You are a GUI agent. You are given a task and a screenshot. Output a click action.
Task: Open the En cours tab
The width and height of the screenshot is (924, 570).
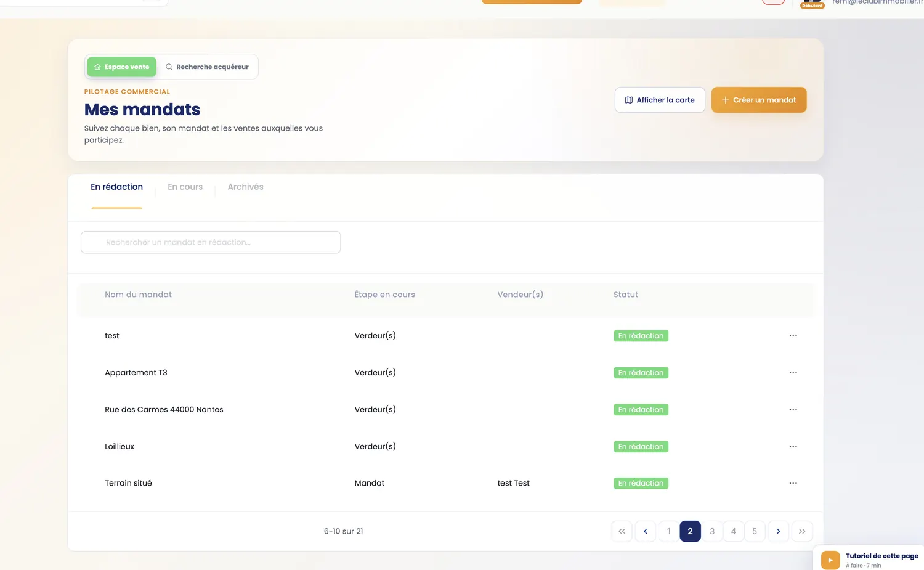tap(185, 187)
